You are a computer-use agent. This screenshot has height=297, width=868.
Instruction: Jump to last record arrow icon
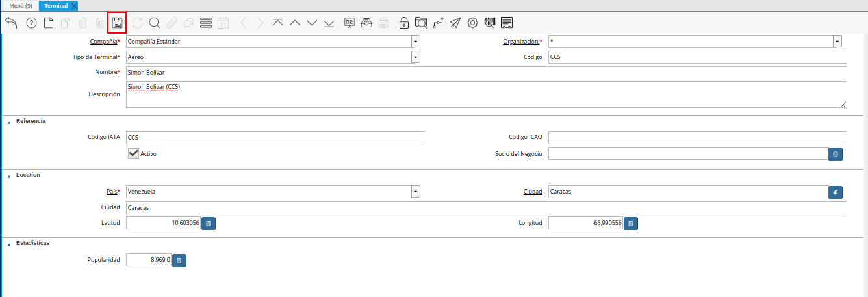click(329, 23)
